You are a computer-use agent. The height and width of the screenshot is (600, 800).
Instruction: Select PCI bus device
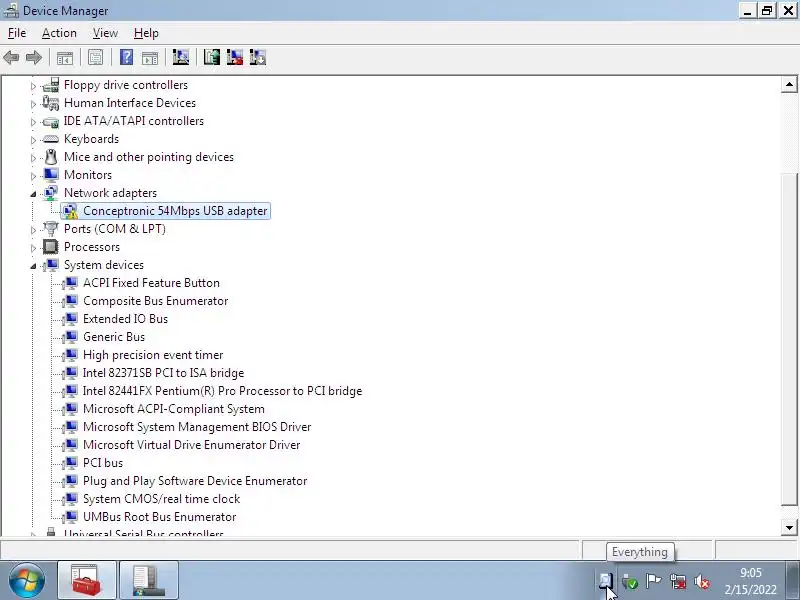[103, 463]
